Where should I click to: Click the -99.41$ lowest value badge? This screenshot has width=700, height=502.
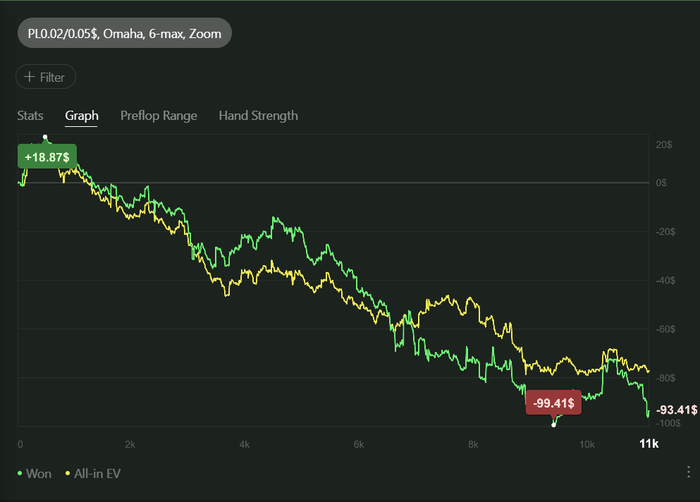pos(553,402)
